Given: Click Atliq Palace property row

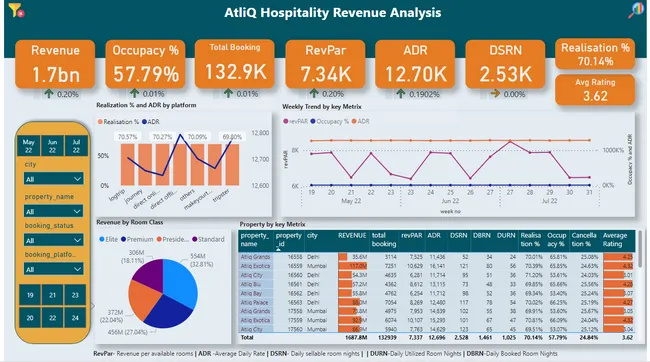Looking at the screenshot, I should (437, 303).
